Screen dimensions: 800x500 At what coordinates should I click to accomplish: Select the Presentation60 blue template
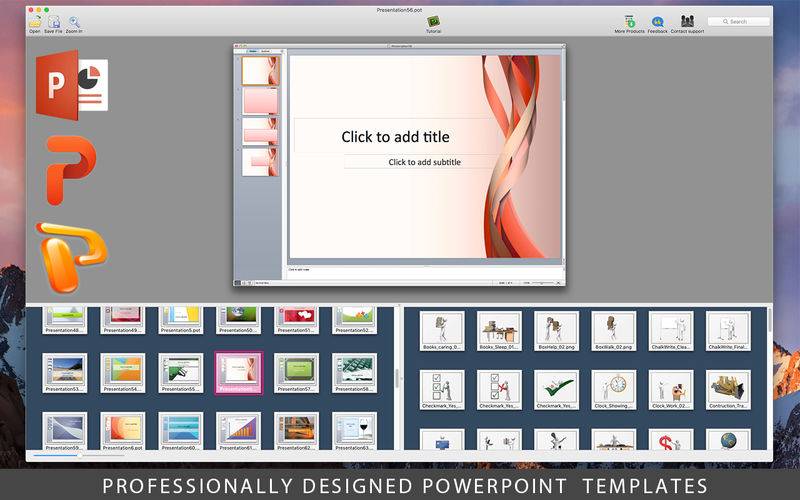point(181,431)
